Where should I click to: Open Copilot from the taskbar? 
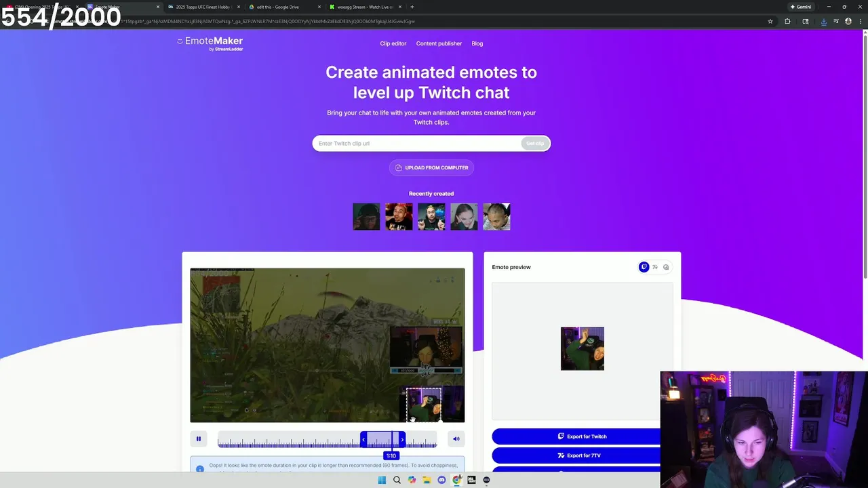[412, 480]
